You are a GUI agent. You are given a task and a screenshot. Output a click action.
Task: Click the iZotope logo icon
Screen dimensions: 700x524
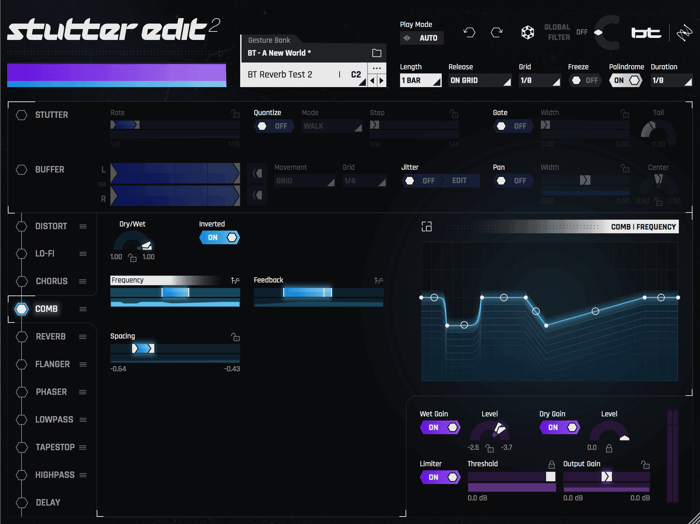click(684, 33)
